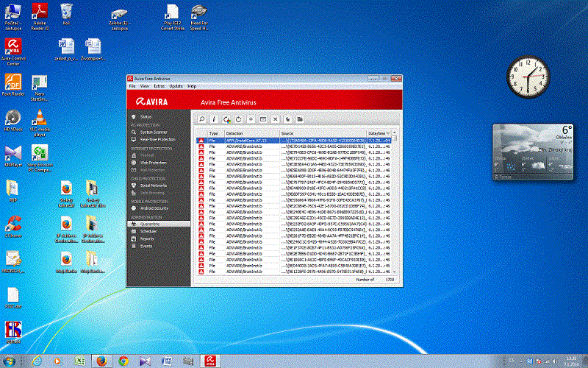Open object properties with the info icon

(214, 118)
